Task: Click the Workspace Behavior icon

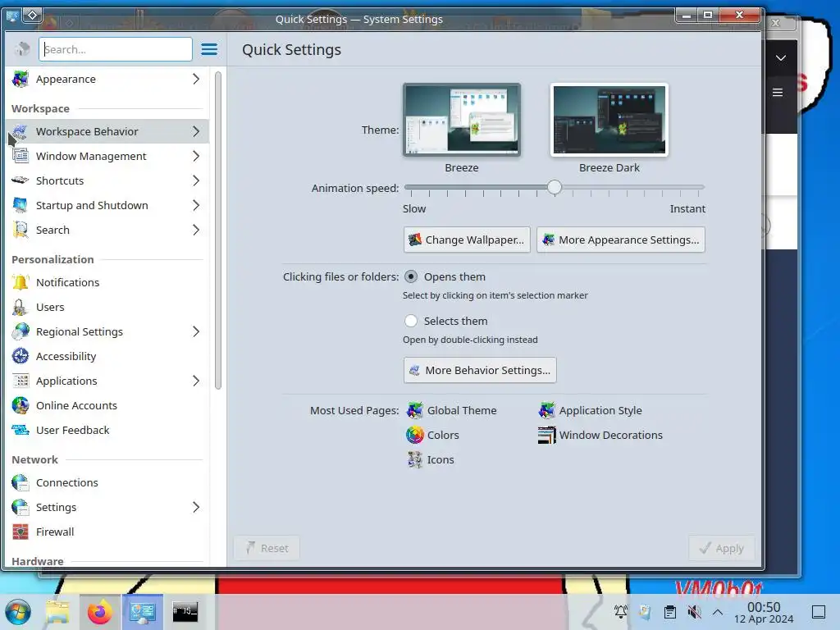Action: 21,131
